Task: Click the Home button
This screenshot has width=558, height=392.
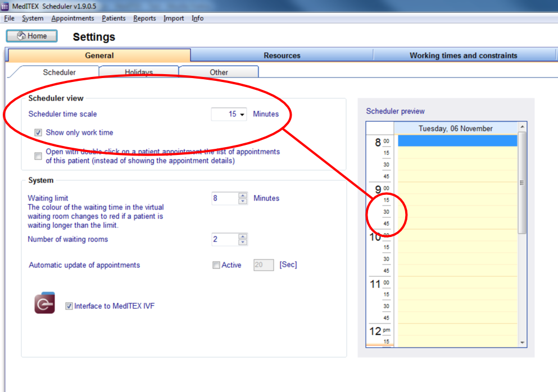Action: (x=31, y=36)
